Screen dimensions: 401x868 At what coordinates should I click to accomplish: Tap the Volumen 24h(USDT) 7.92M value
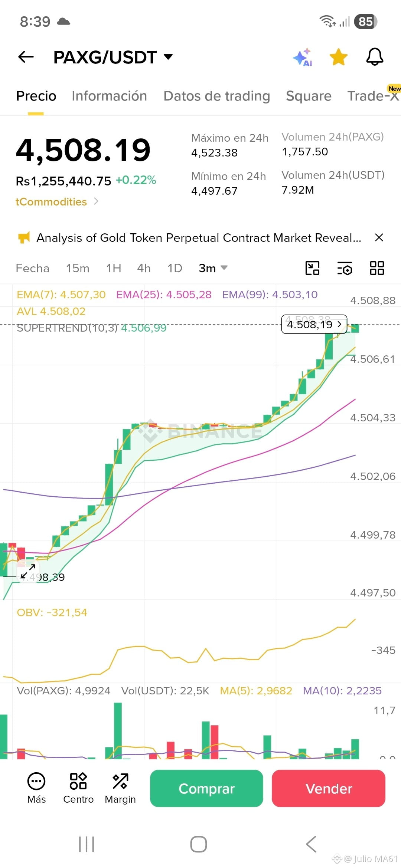[x=298, y=190]
